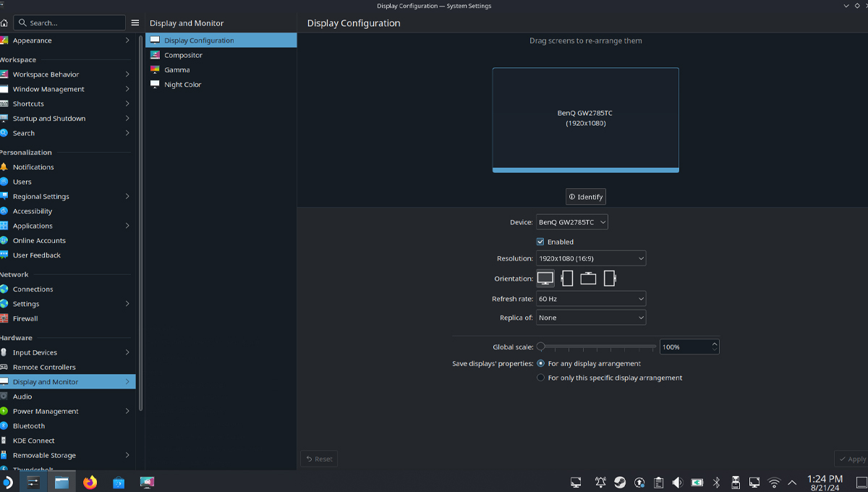Select 'For only this specific display arrangement'

[541, 378]
